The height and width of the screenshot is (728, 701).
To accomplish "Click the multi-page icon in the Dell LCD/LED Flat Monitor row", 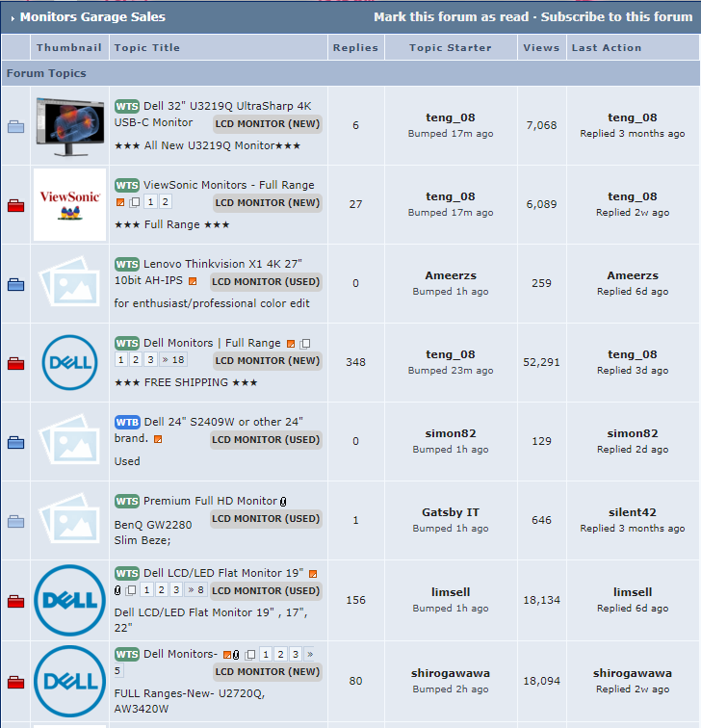I will tap(131, 590).
